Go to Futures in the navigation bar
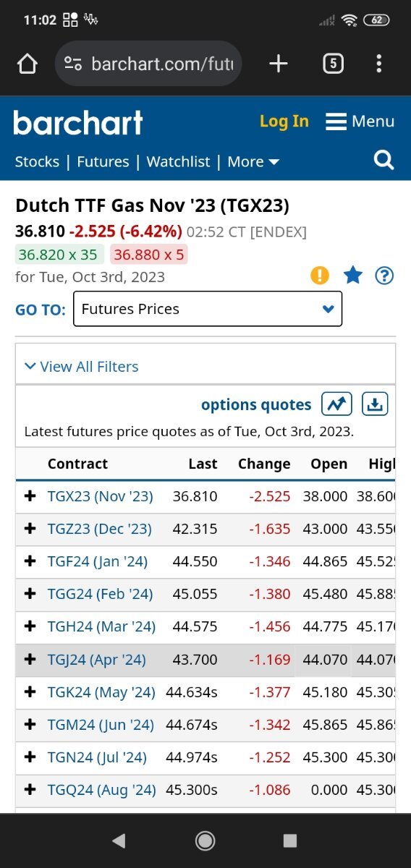The image size is (411, 868). click(103, 161)
